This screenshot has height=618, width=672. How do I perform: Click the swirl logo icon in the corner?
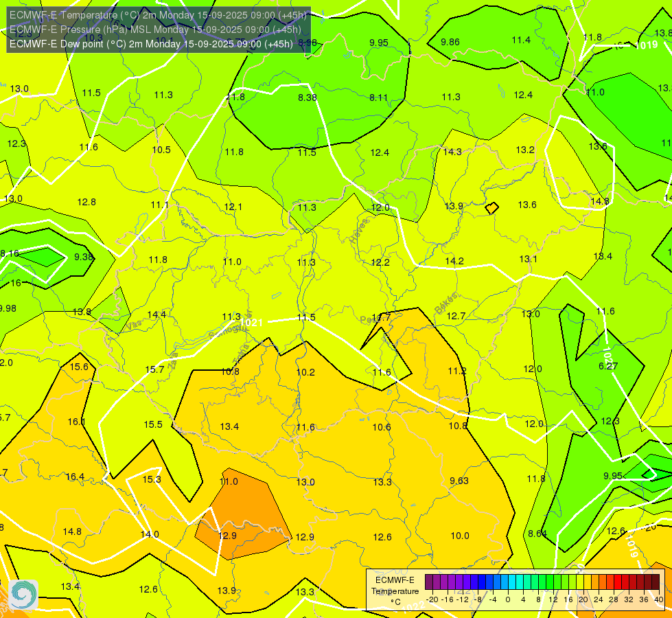[23, 595]
